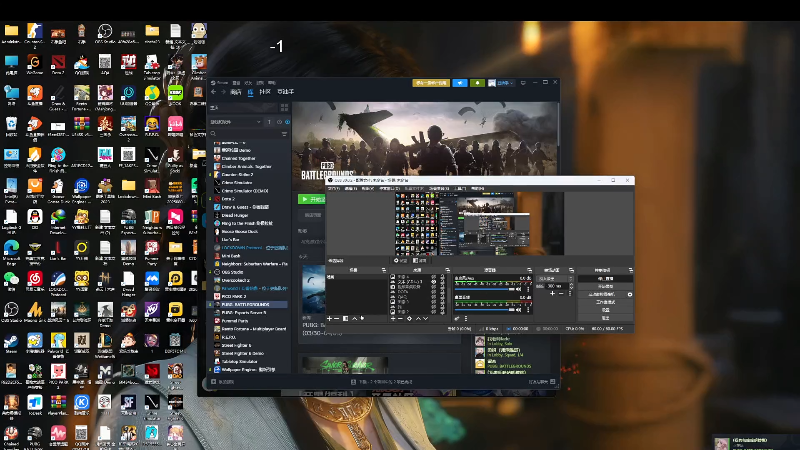
Task: Open virtual camera settings gear in OBS controls
Action: [x=630, y=294]
